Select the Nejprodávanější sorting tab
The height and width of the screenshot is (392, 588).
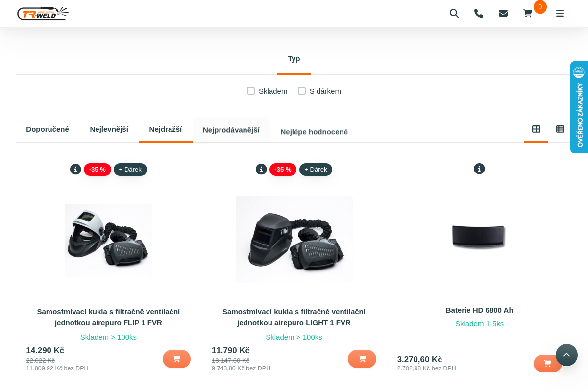231,130
